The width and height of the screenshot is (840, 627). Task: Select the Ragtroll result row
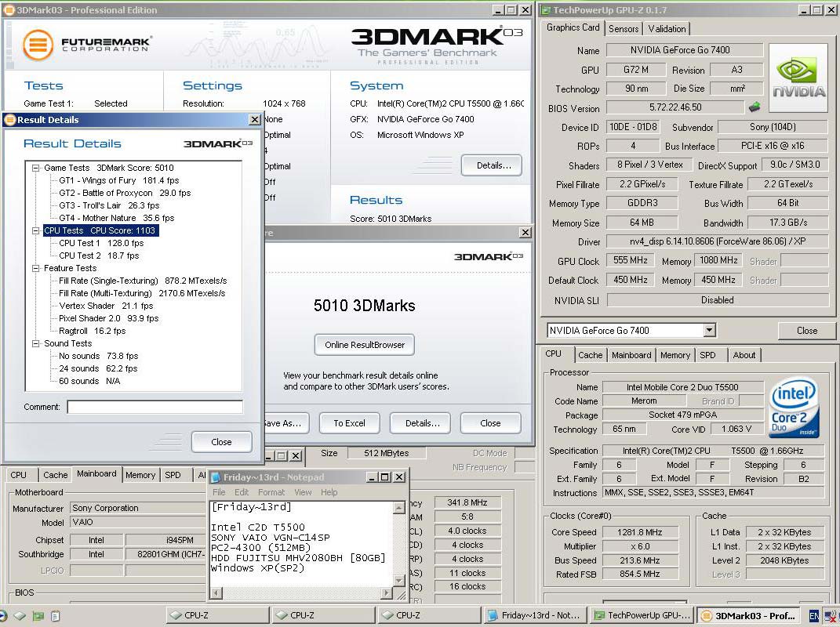coord(92,331)
